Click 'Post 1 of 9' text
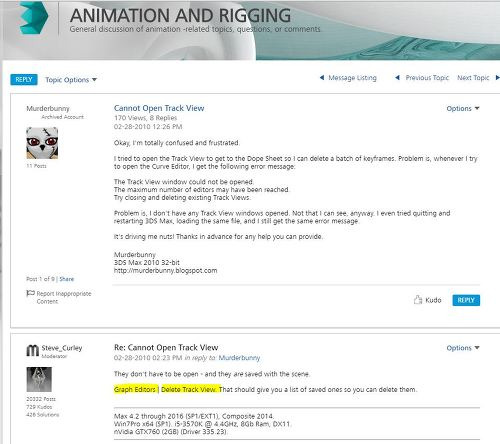 coord(40,279)
